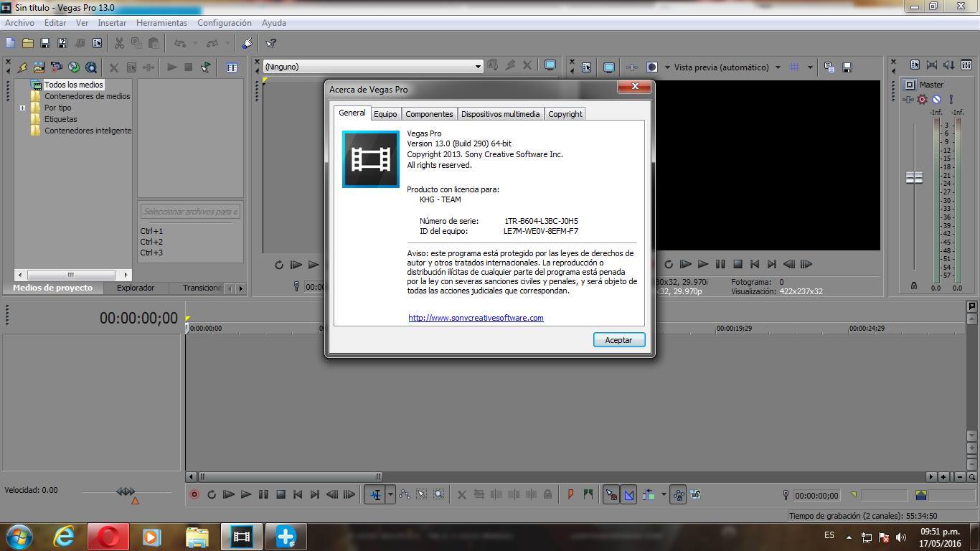Click the Aceptar button
This screenshot has height=551, width=980.
pyautogui.click(x=619, y=340)
